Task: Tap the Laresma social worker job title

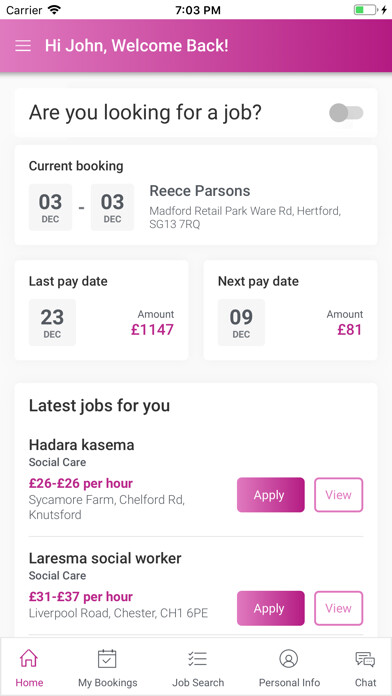Action: click(105, 558)
